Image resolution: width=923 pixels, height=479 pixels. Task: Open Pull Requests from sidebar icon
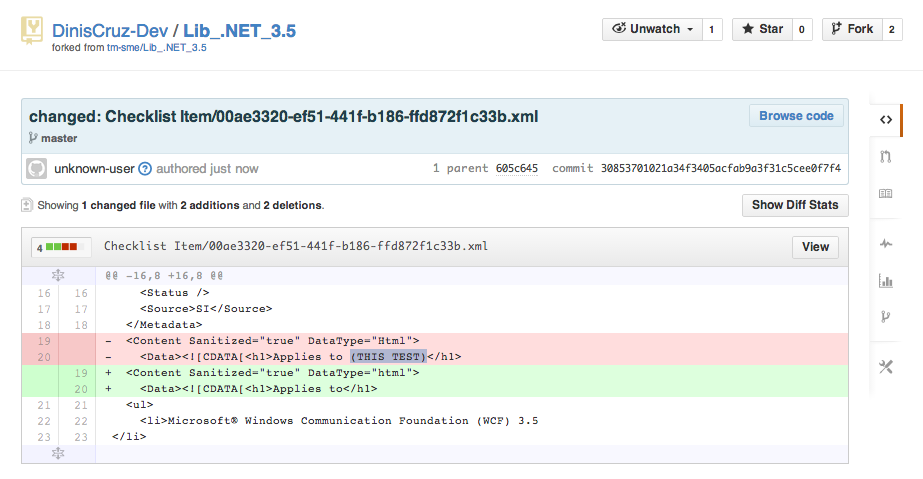[x=885, y=156]
